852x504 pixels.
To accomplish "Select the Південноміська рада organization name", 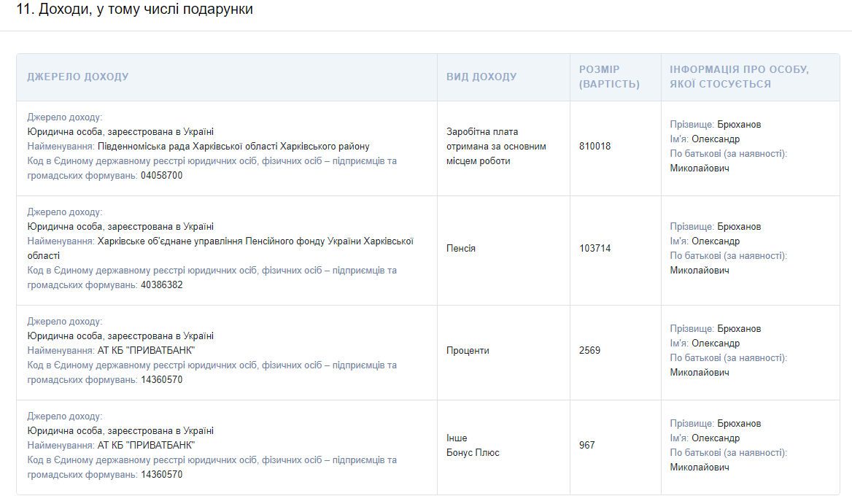I will 233,146.
